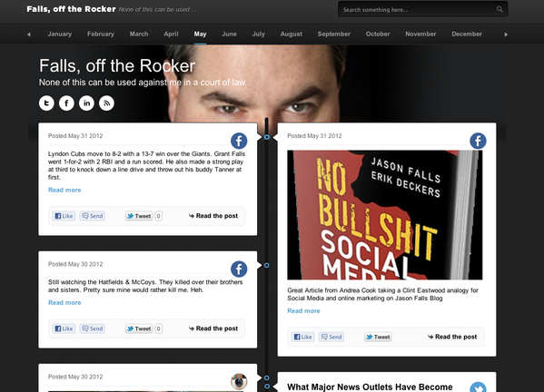544x392 pixels.
Task: Select the August tab
Action: (x=292, y=34)
